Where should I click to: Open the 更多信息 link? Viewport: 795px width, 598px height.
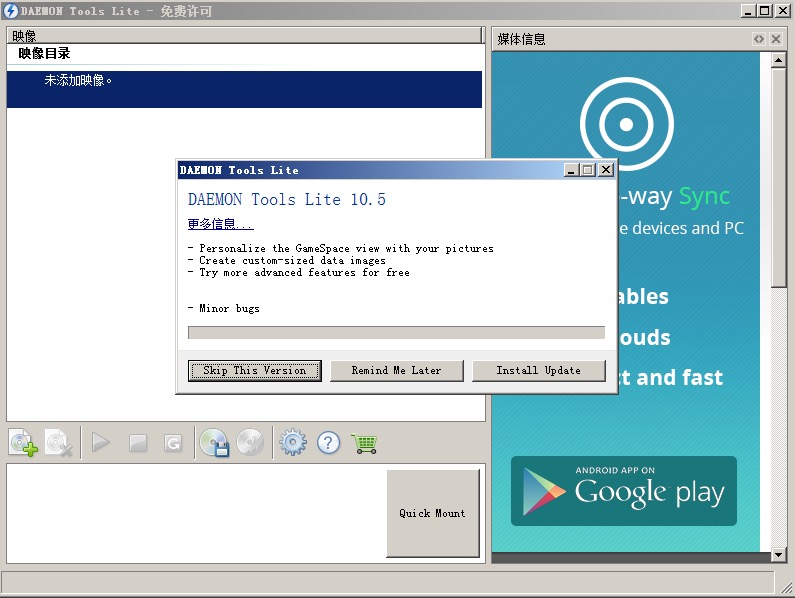(220, 224)
